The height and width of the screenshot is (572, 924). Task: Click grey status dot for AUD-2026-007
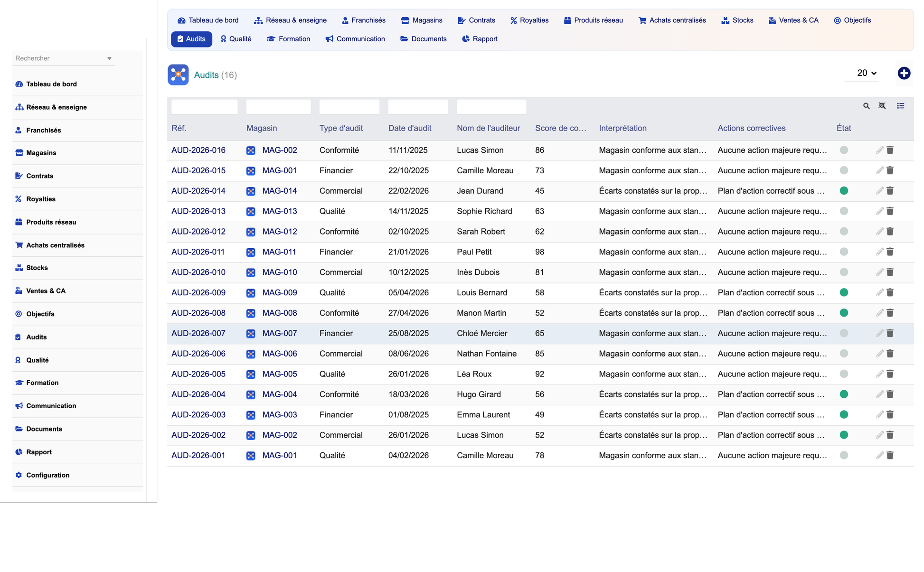[x=844, y=333]
